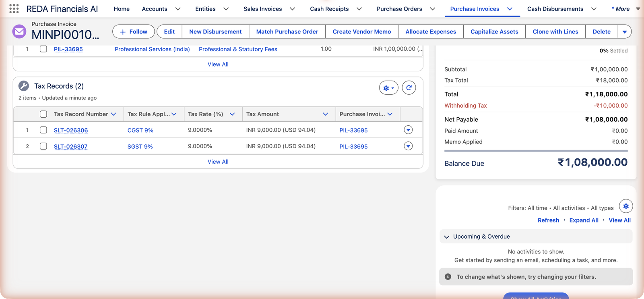Click the New Disbursement button

[215, 31]
